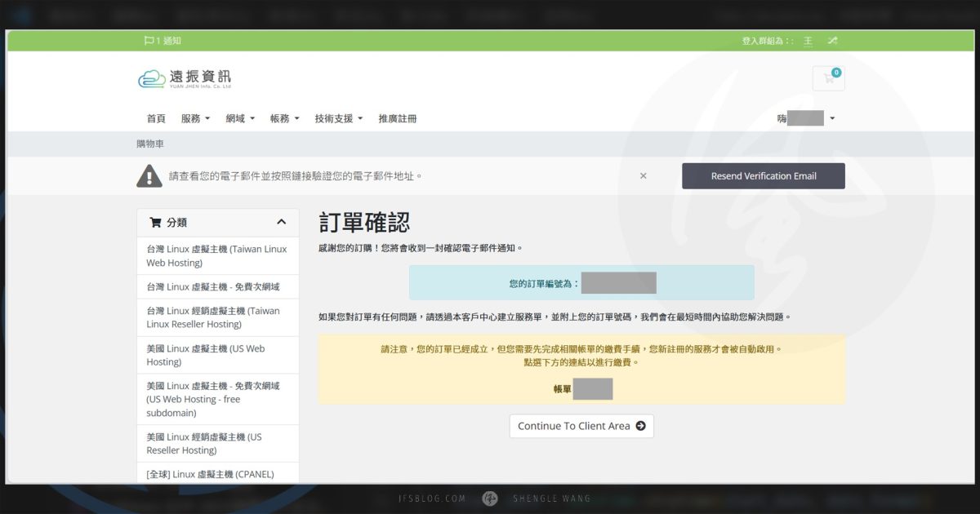Select the 首頁 menu item
Image resolution: width=980 pixels, height=514 pixels.
pos(156,117)
